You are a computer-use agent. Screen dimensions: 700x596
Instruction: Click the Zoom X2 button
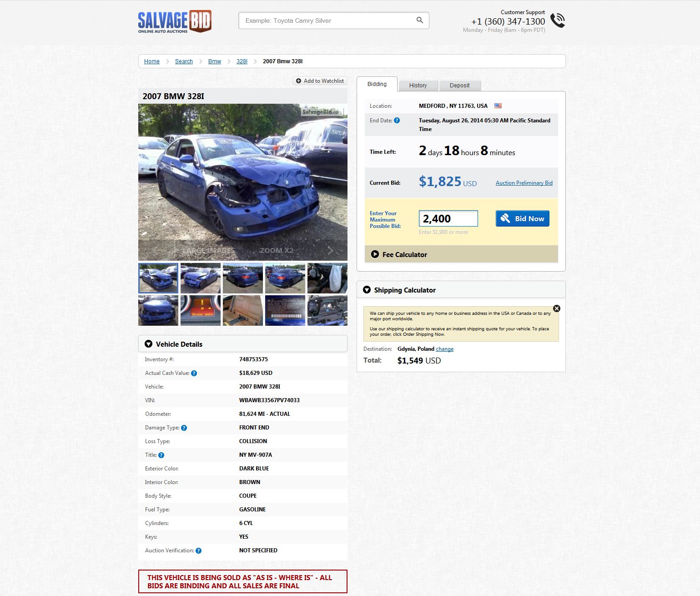tap(277, 250)
